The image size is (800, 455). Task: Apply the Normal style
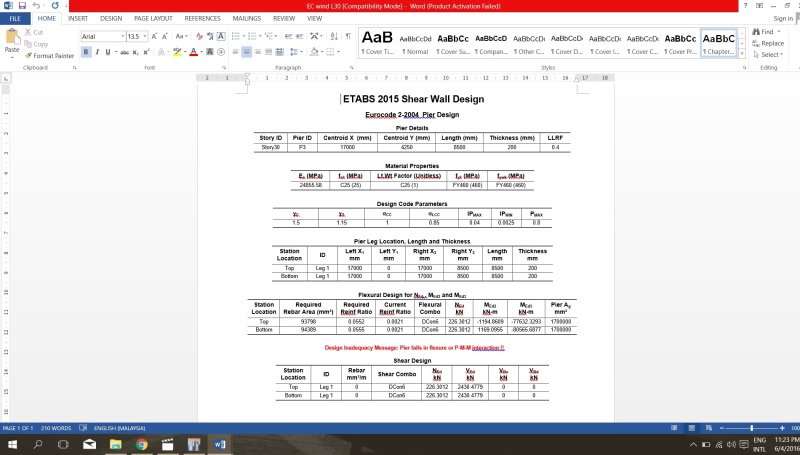click(x=415, y=43)
